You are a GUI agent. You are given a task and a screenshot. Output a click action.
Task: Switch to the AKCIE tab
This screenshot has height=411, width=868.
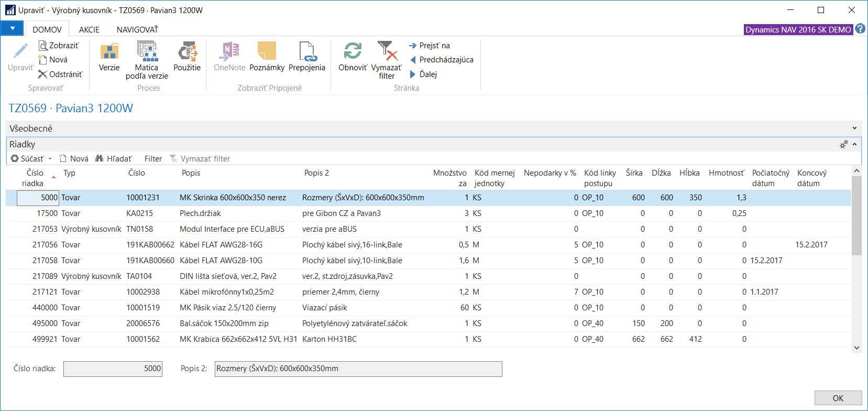89,29
